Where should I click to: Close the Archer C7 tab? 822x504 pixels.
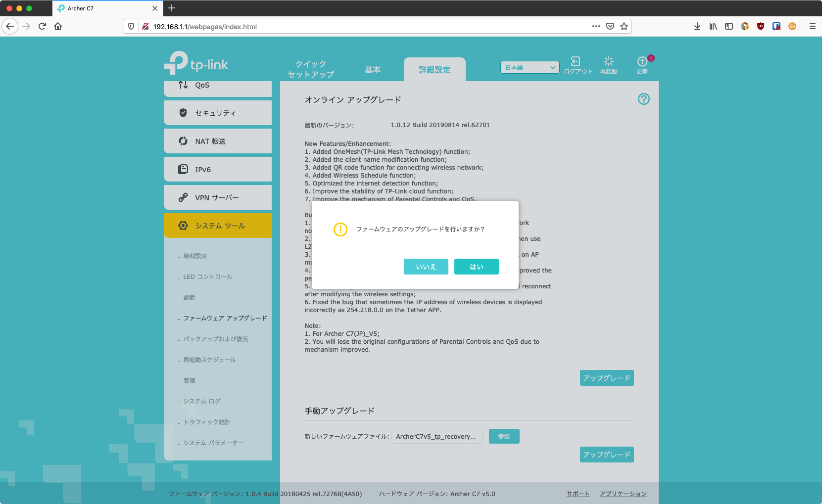[x=155, y=8]
